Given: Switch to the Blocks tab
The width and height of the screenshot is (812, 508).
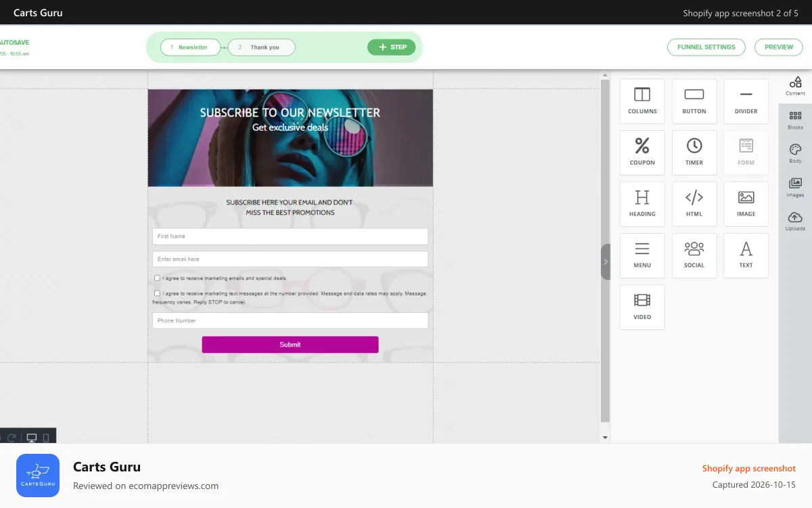Looking at the screenshot, I should 795,120.
